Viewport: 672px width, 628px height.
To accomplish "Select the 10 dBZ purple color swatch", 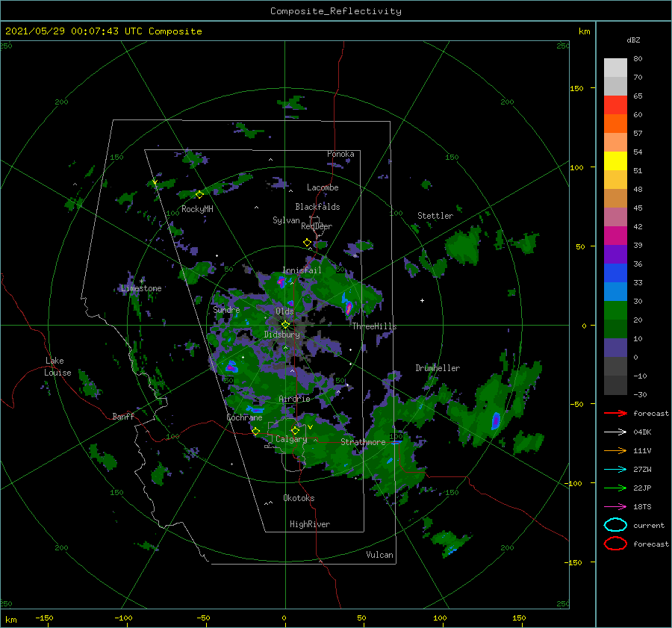I will pyautogui.click(x=615, y=347).
